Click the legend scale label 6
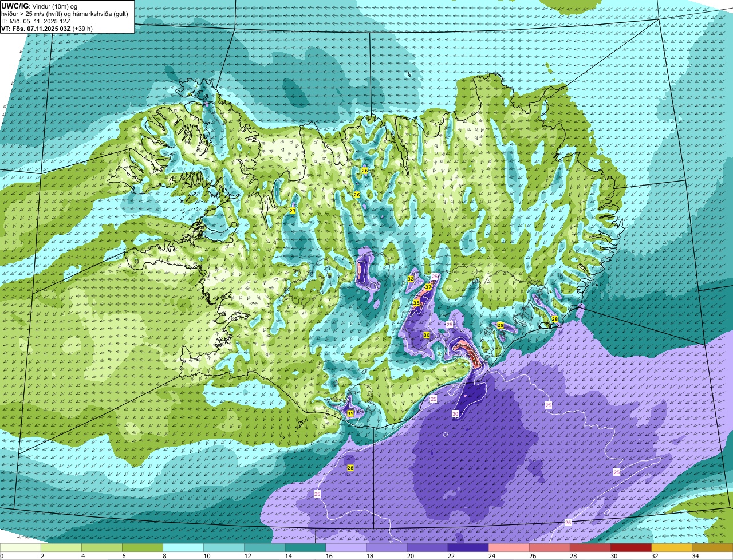The height and width of the screenshot is (560, 733). point(124,556)
